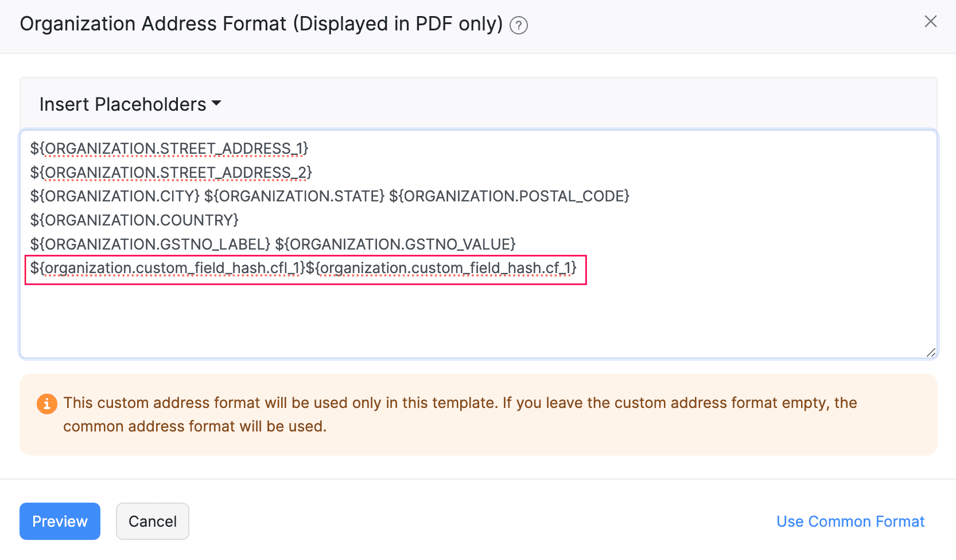Viewport: 956px width, 560px height.
Task: Click the ${ORGANIZATION.STATE} placeholder text
Action: click(x=294, y=196)
